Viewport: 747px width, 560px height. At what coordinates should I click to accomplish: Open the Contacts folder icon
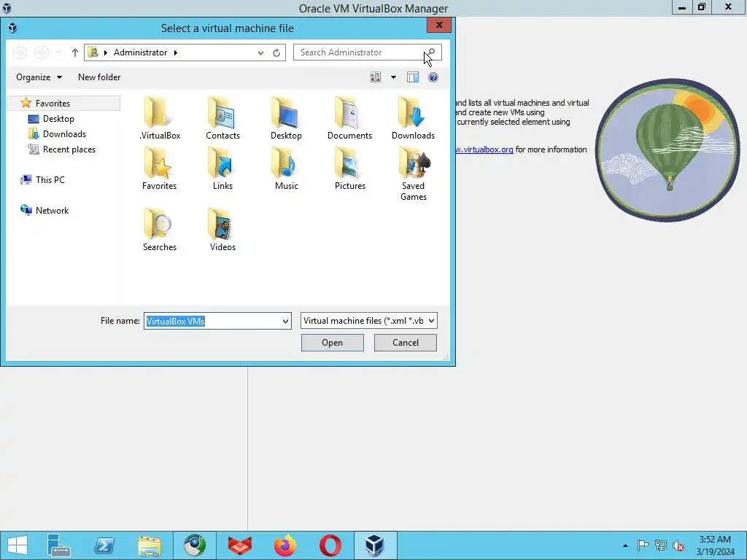[x=222, y=118]
